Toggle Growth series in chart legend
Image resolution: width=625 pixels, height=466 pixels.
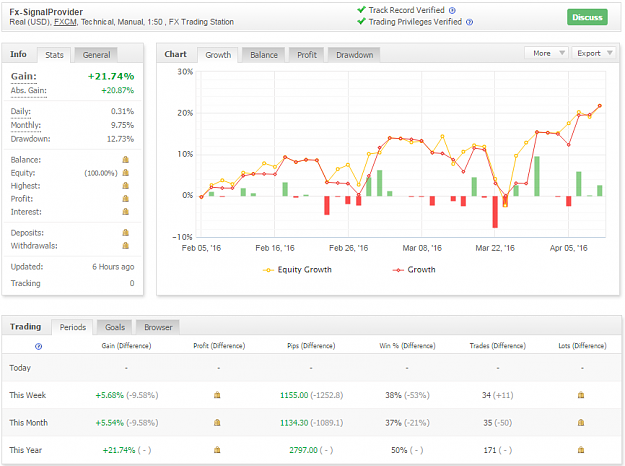pos(414,270)
